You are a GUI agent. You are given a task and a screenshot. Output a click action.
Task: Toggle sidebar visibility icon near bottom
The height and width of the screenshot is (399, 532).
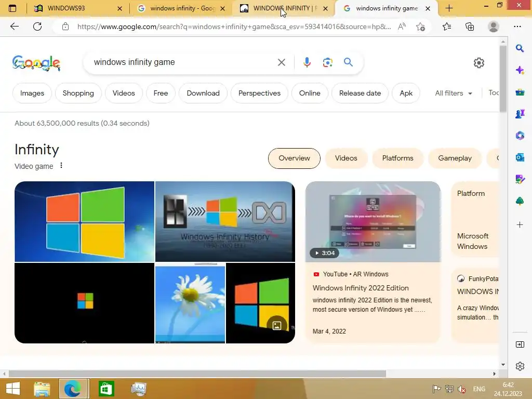tap(520, 345)
